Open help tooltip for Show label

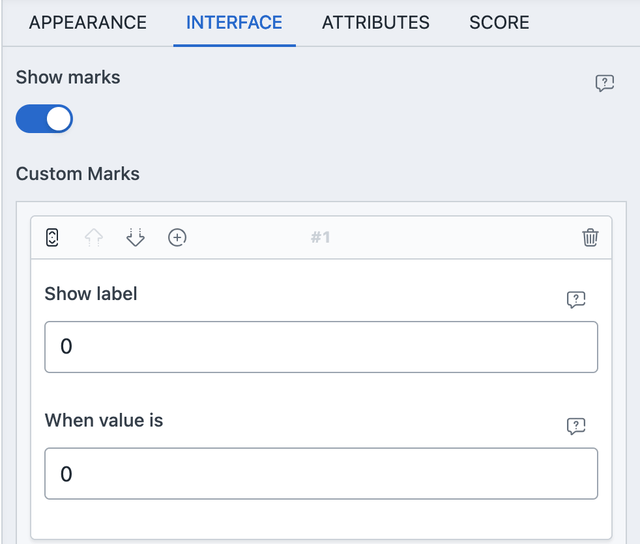(576, 300)
